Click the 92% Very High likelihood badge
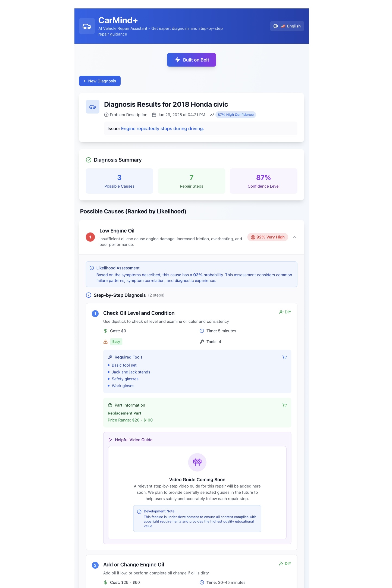Screen dimensions: 392x588 (268, 237)
